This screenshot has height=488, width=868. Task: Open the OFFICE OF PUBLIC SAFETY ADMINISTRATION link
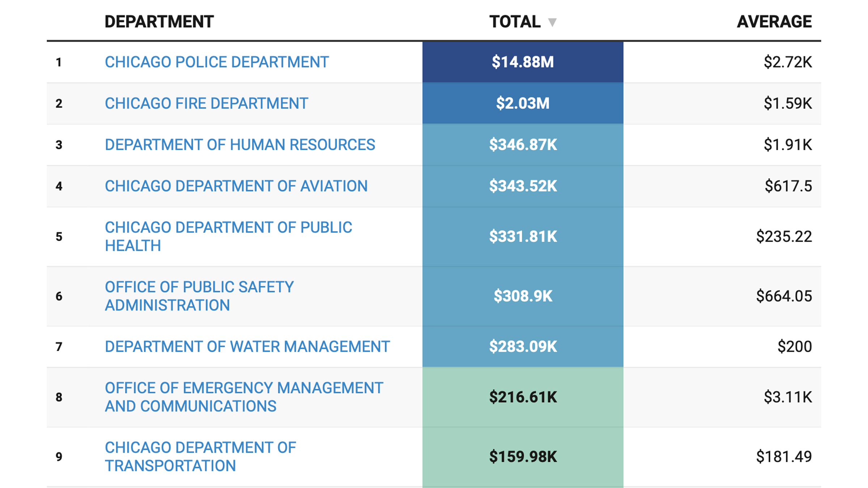(199, 296)
